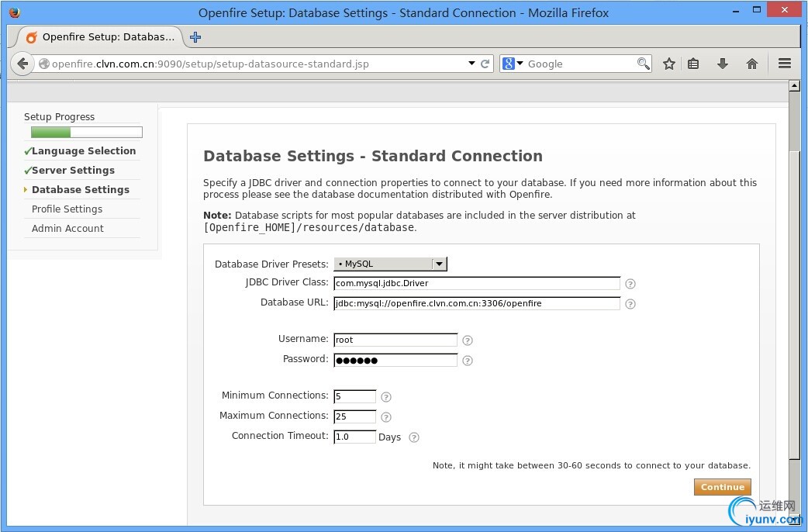Screen dimensions: 808x532
Task: Open the Firefox hamburger menu
Action: coord(785,63)
